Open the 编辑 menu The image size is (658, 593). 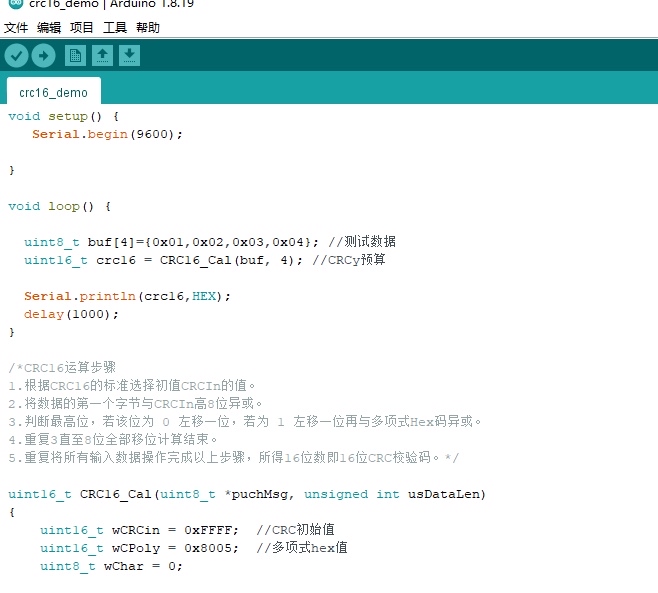49,28
